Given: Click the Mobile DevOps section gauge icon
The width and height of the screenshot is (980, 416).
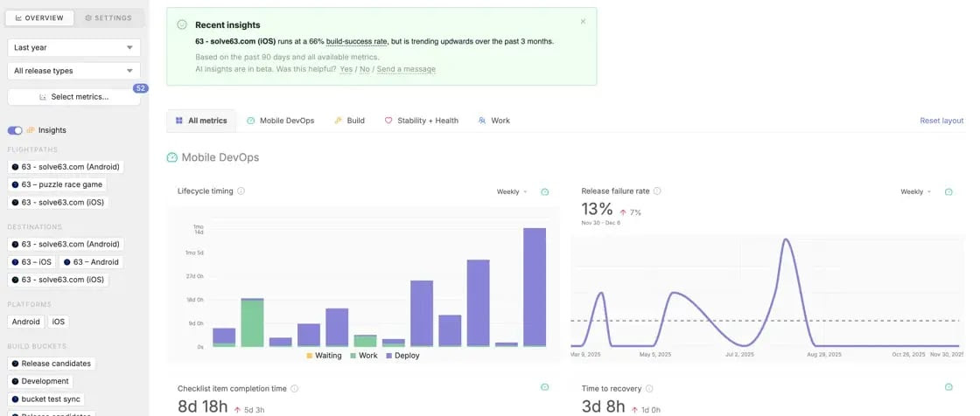Looking at the screenshot, I should 171,157.
